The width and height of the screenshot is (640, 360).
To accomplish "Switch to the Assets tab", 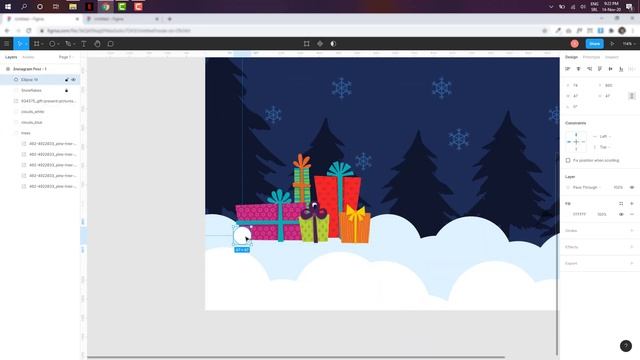I will click(x=28, y=57).
